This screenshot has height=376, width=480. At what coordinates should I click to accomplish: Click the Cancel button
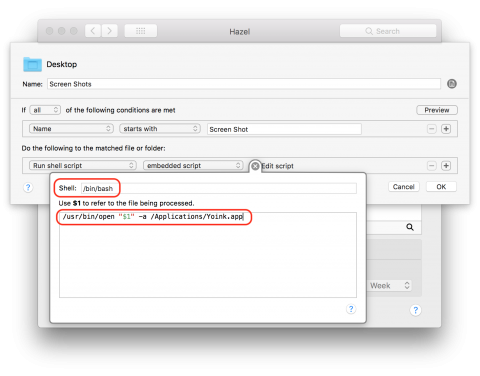404,187
